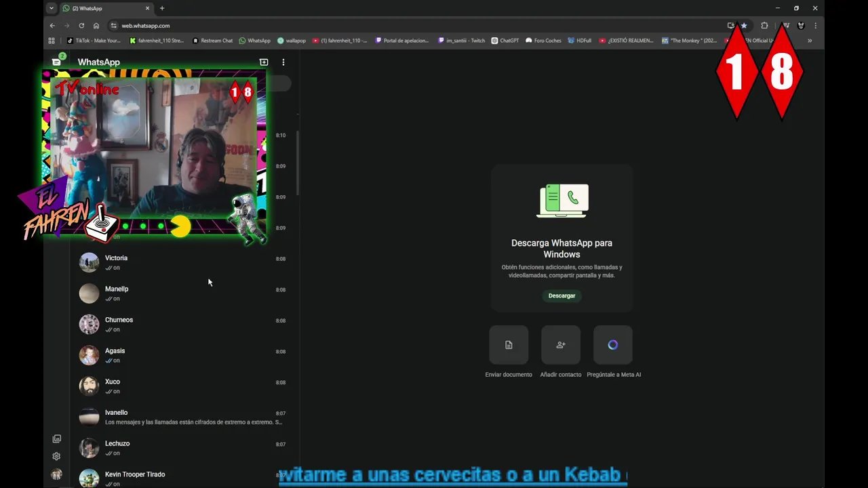
Task: Open the "The Monkey" bookmark
Action: [690, 41]
